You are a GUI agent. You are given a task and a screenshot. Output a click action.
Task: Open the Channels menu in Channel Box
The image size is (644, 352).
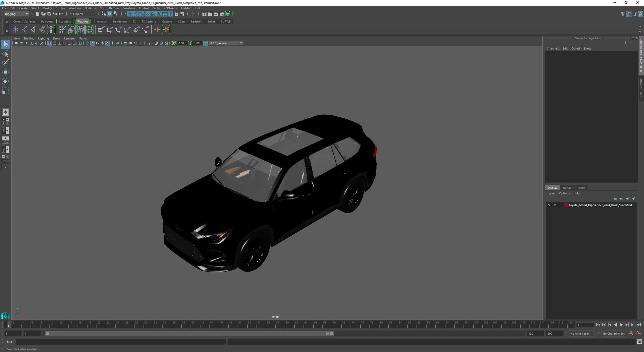click(x=553, y=49)
